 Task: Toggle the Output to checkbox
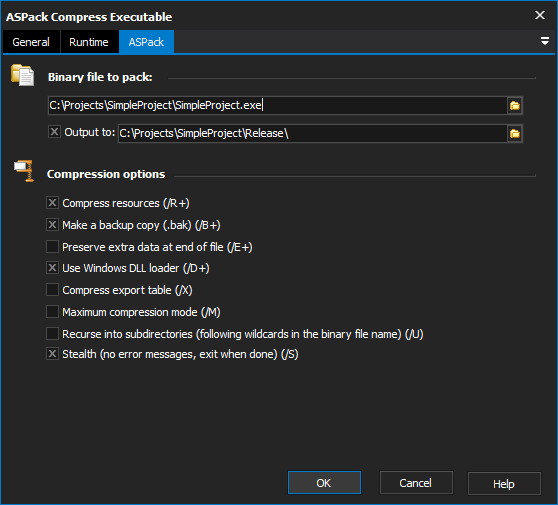coord(54,132)
